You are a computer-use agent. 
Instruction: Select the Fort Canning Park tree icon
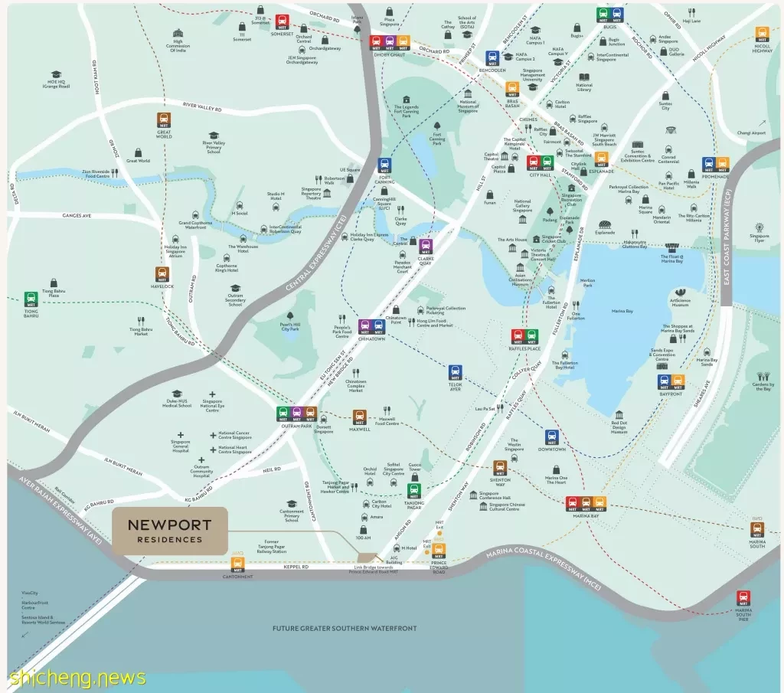point(437,126)
